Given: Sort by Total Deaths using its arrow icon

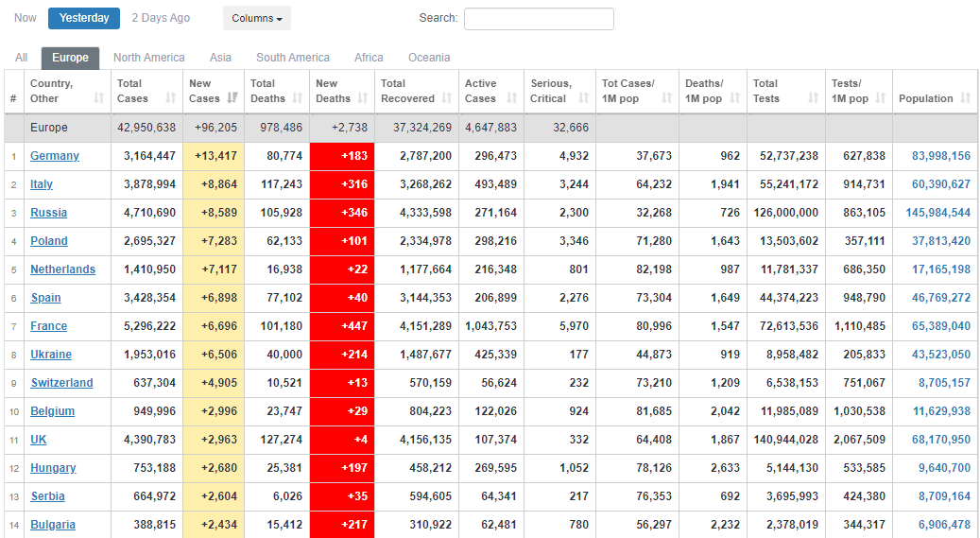Looking at the screenshot, I should [x=297, y=98].
